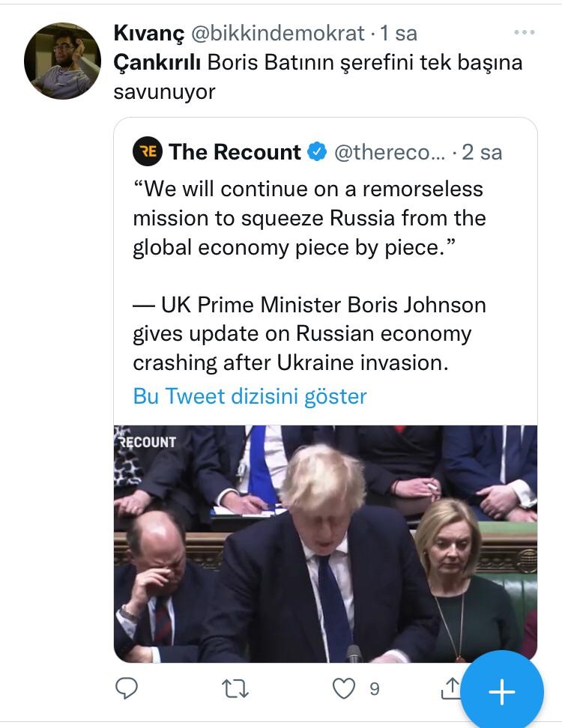Open The Recount account name
The height and width of the screenshot is (728, 562).
click(x=235, y=152)
